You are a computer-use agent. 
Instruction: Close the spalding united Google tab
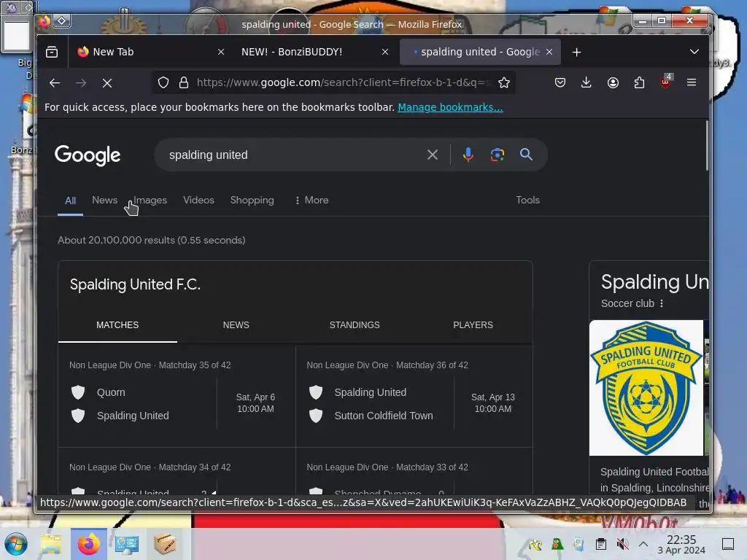(x=549, y=52)
